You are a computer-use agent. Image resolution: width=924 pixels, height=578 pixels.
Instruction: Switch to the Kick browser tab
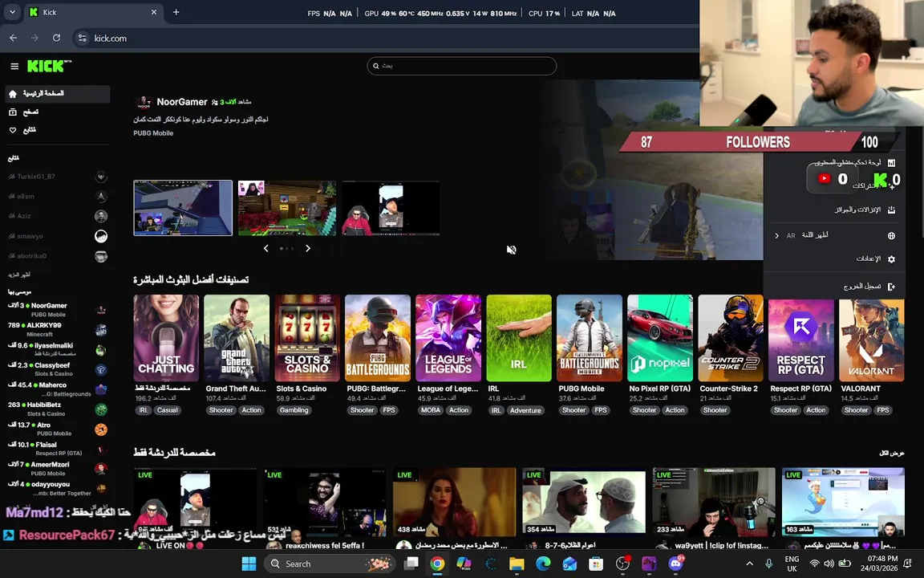coord(93,12)
